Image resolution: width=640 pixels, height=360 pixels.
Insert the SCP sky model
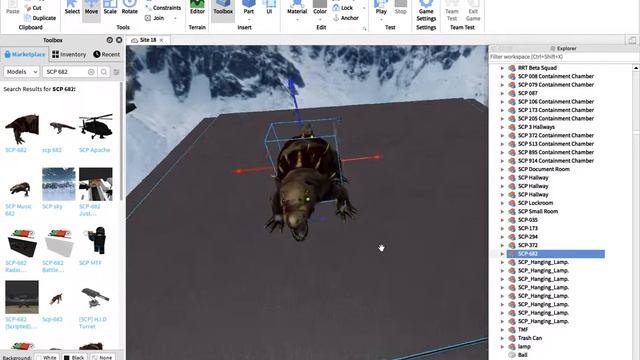click(58, 184)
